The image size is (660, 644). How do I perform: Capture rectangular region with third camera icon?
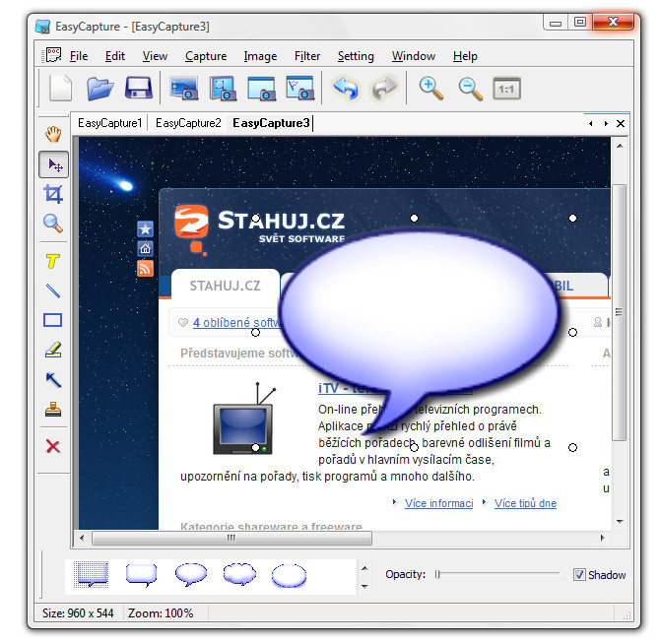pyautogui.click(x=262, y=89)
